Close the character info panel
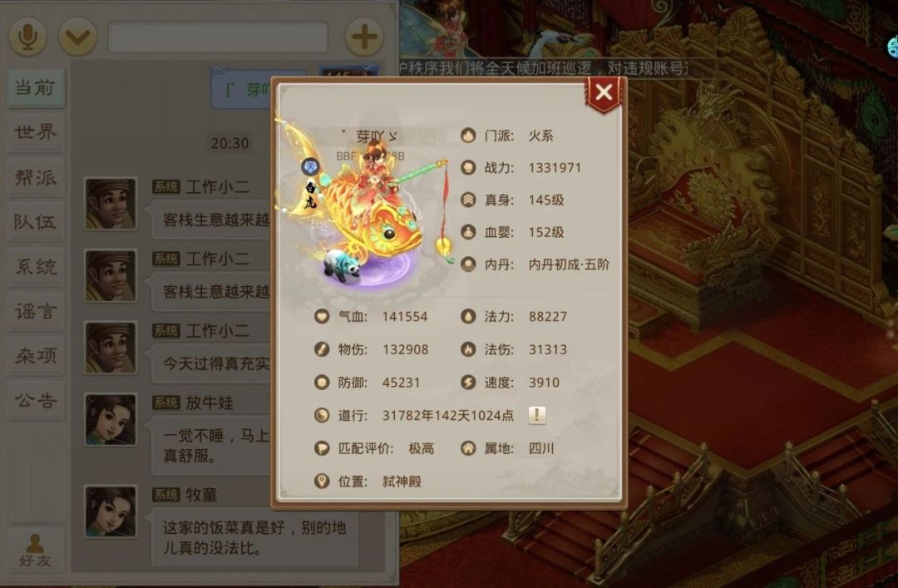The image size is (898, 588). [604, 93]
